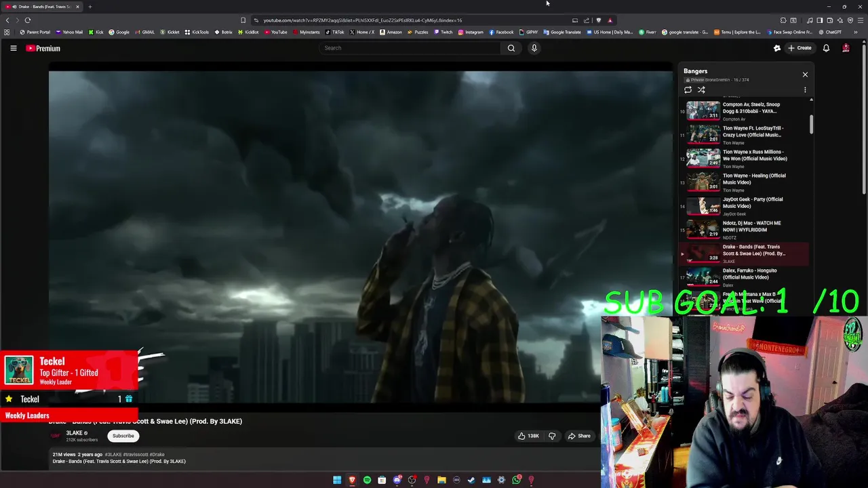The width and height of the screenshot is (868, 488).
Task: Open the Twitch bookmark
Action: 443,32
